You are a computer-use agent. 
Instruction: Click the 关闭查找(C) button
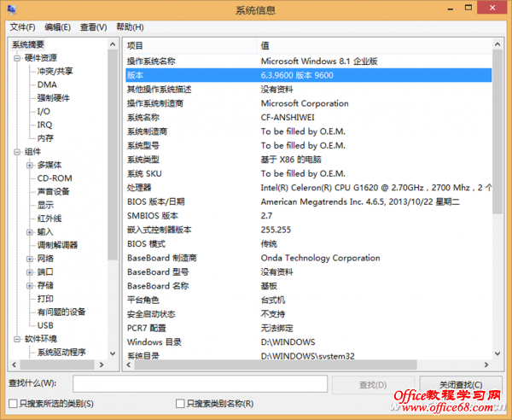[461, 385]
